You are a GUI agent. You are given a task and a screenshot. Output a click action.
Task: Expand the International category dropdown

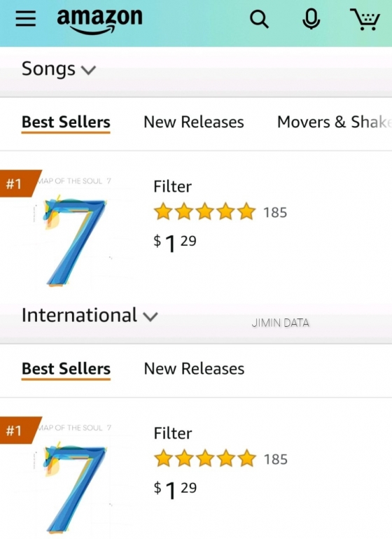[90, 315]
